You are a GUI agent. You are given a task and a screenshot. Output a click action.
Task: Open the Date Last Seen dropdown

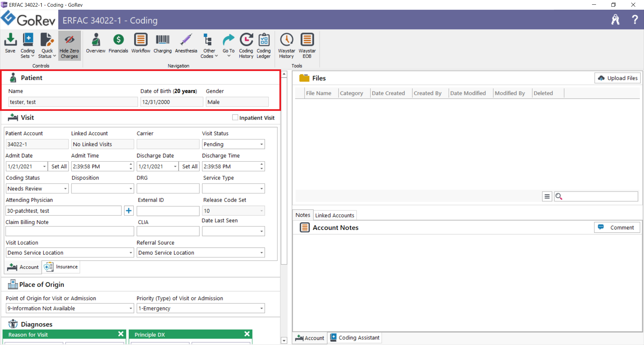coord(262,231)
